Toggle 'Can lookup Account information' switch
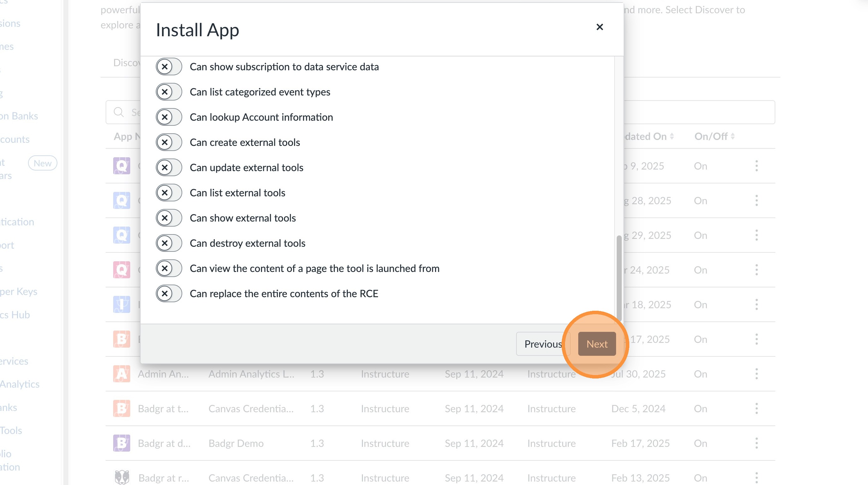The height and width of the screenshot is (485, 868). (x=169, y=117)
